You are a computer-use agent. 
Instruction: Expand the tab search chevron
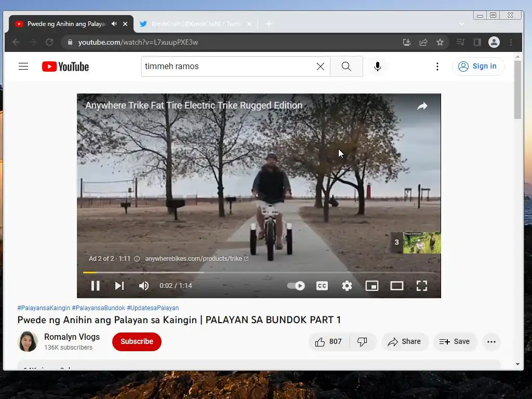click(x=462, y=24)
